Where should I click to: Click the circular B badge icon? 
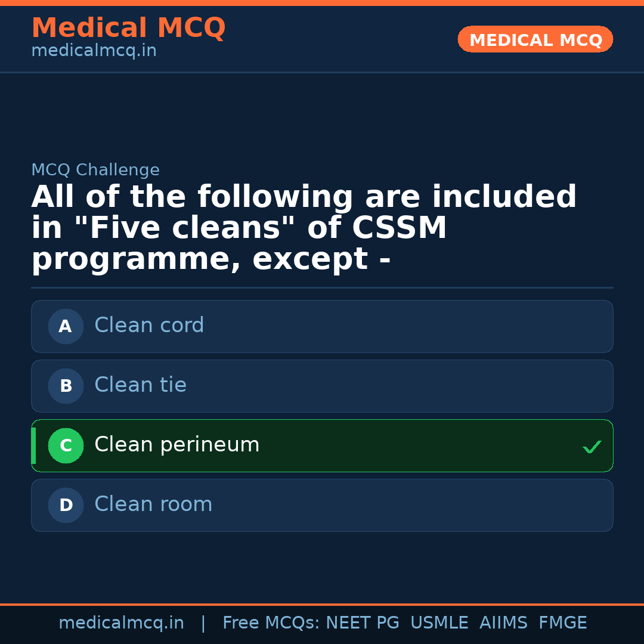(x=66, y=386)
